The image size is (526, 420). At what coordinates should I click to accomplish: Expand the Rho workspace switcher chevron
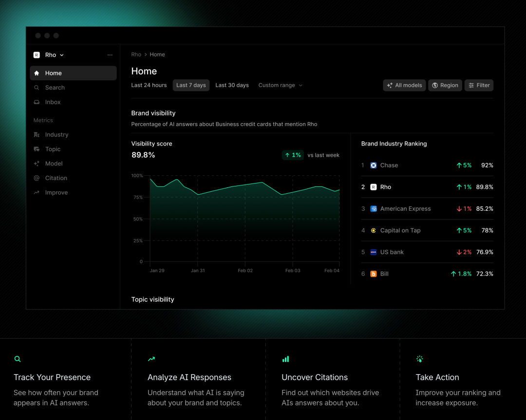click(x=62, y=55)
